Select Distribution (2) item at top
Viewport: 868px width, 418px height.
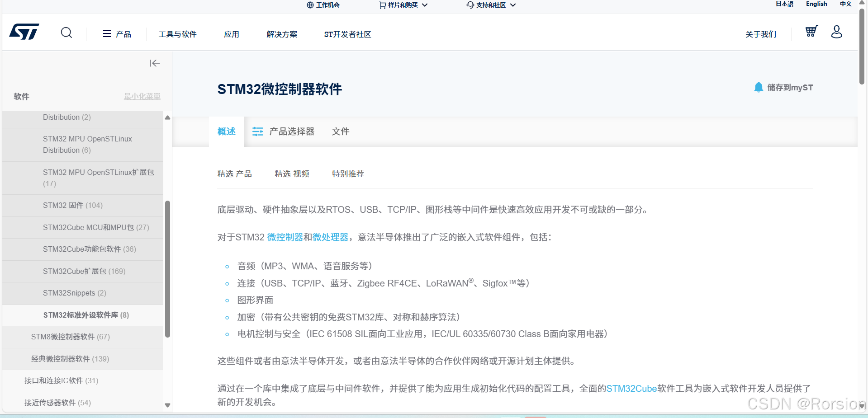point(83,119)
